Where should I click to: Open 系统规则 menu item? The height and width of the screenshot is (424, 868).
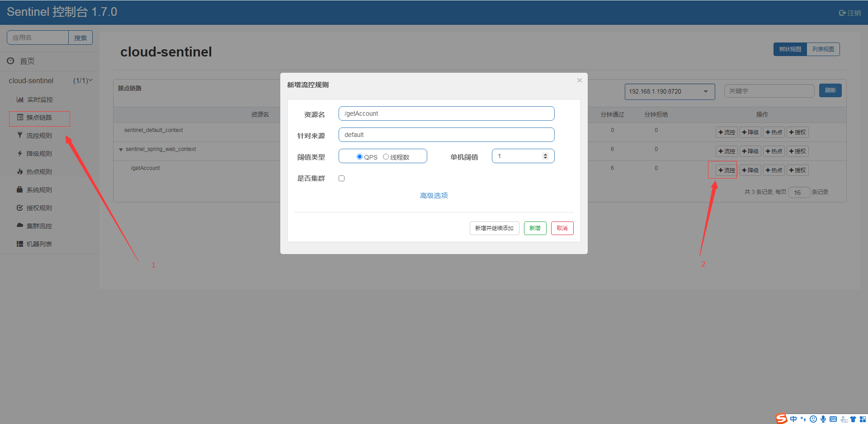tap(39, 190)
